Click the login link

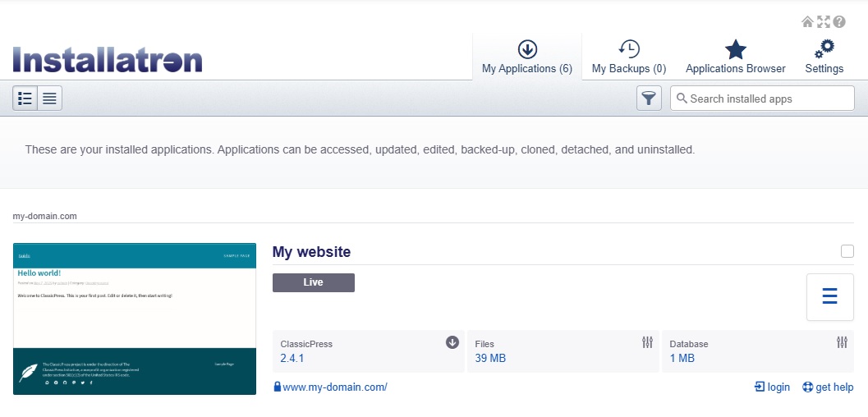772,387
